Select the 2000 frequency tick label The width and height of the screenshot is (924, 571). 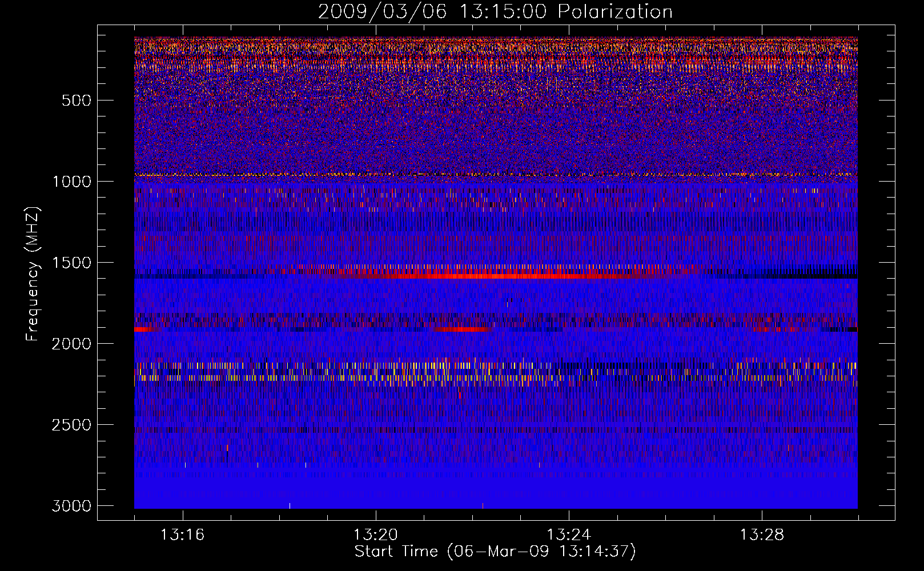(71, 344)
